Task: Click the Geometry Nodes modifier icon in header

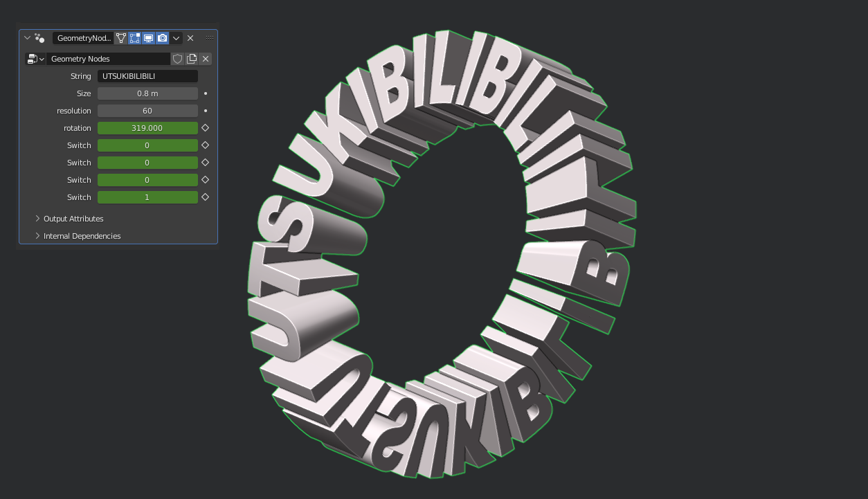Action: pos(39,38)
